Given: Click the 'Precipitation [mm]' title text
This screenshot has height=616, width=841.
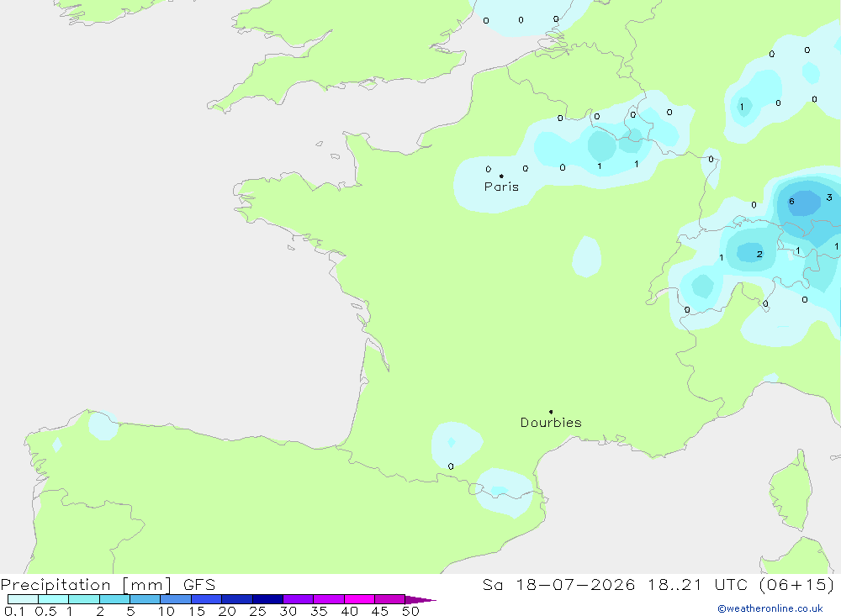Looking at the screenshot, I should (87, 585).
